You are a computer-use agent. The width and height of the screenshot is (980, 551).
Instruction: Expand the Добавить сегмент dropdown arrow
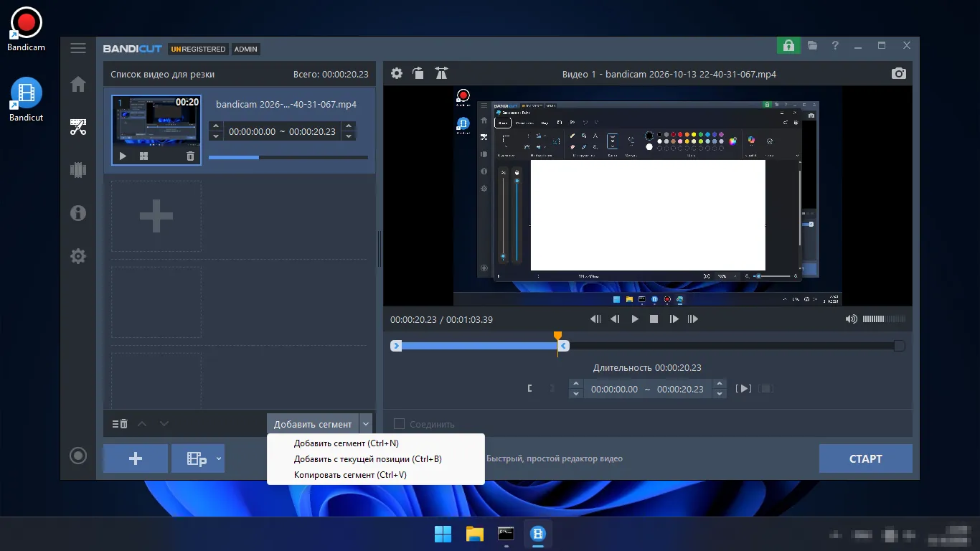click(x=366, y=424)
